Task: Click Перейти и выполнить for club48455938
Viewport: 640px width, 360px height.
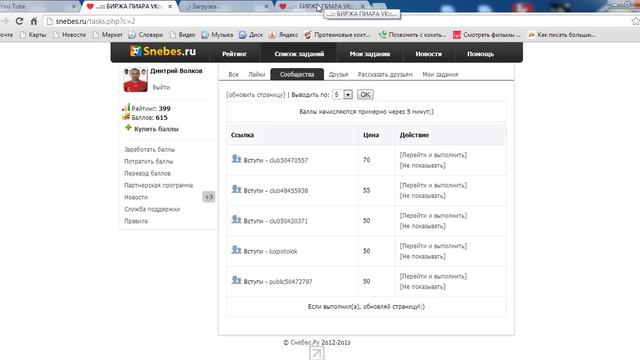Action: point(433,185)
